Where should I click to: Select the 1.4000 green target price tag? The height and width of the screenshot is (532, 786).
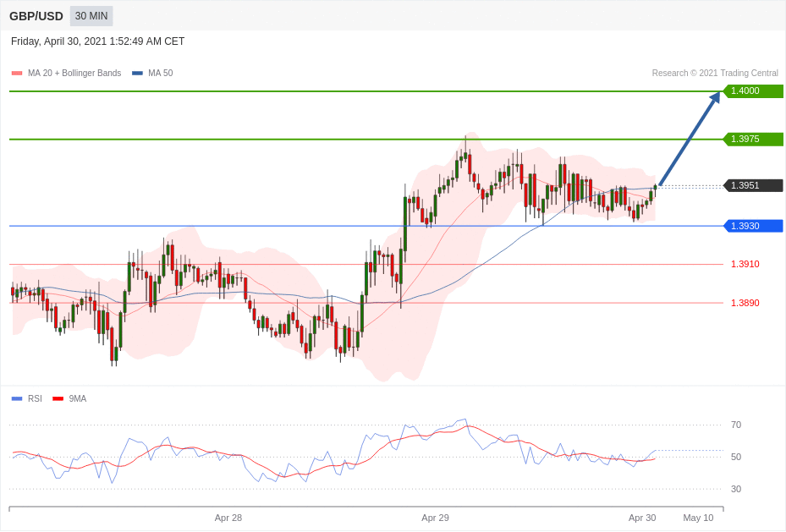[x=753, y=91]
